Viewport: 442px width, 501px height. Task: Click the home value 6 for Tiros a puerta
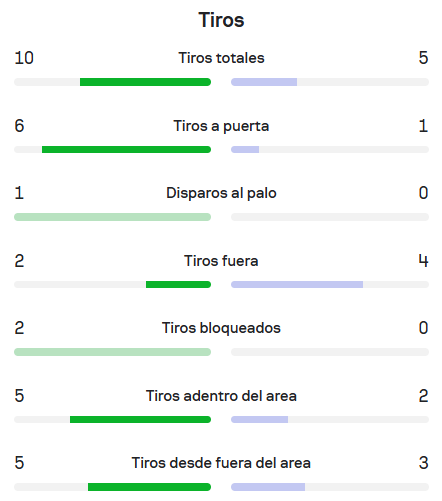click(19, 126)
